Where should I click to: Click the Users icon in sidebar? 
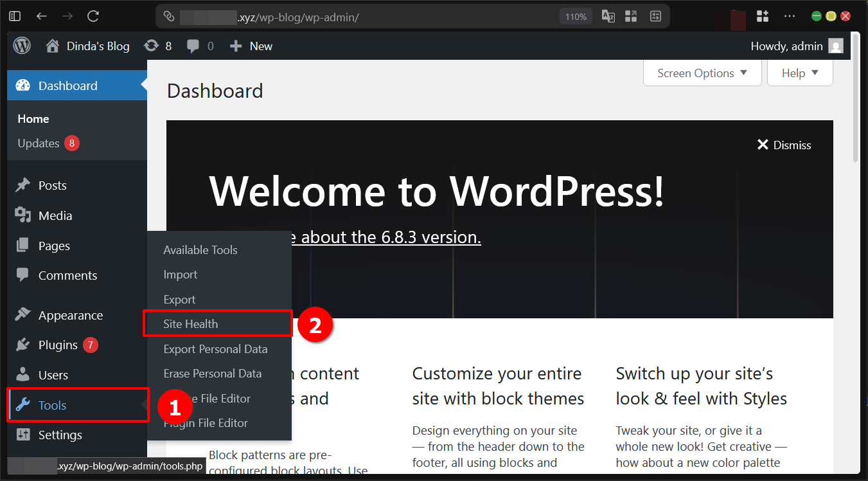click(24, 374)
